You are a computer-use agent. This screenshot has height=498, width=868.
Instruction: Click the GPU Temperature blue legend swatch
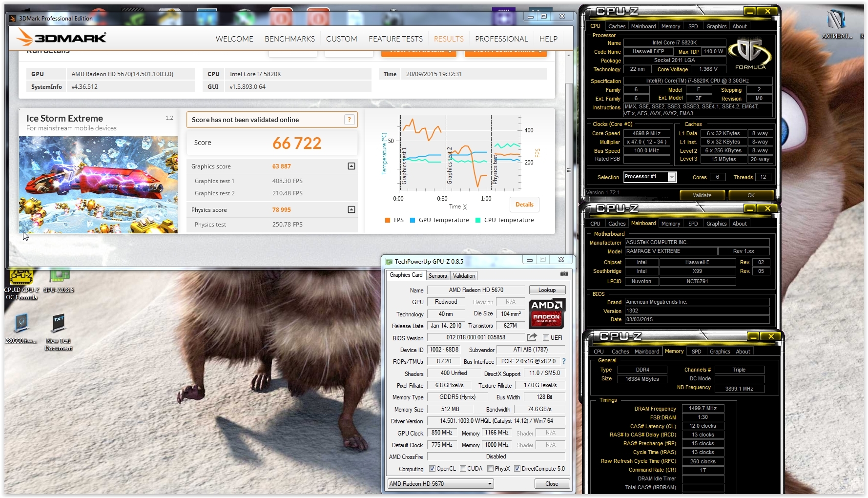413,220
